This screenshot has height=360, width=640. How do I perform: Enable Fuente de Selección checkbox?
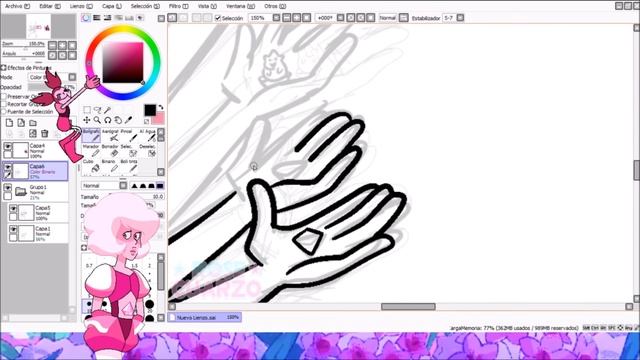tap(4, 111)
